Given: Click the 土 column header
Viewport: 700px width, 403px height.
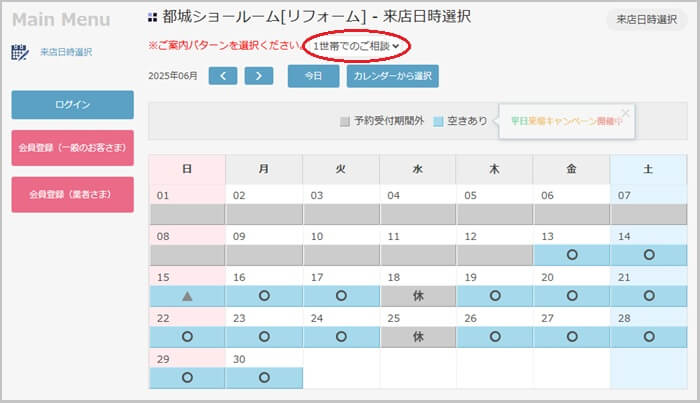Looking at the screenshot, I should pos(649,169).
